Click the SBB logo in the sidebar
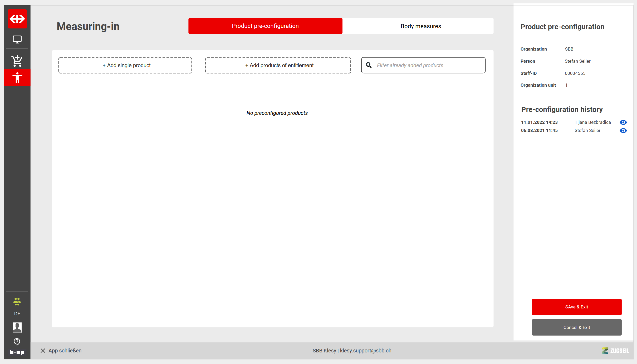 coord(17,19)
